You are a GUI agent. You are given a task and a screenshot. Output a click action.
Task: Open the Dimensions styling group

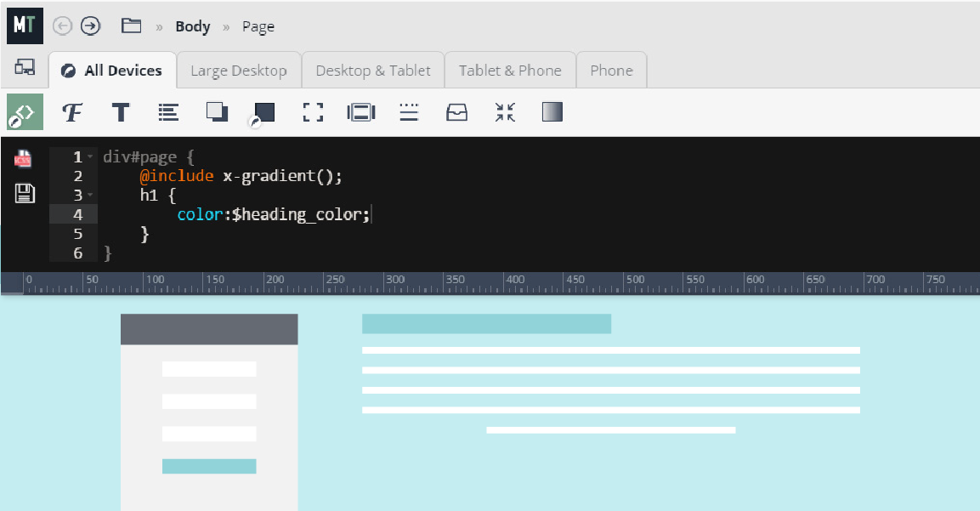tap(313, 112)
